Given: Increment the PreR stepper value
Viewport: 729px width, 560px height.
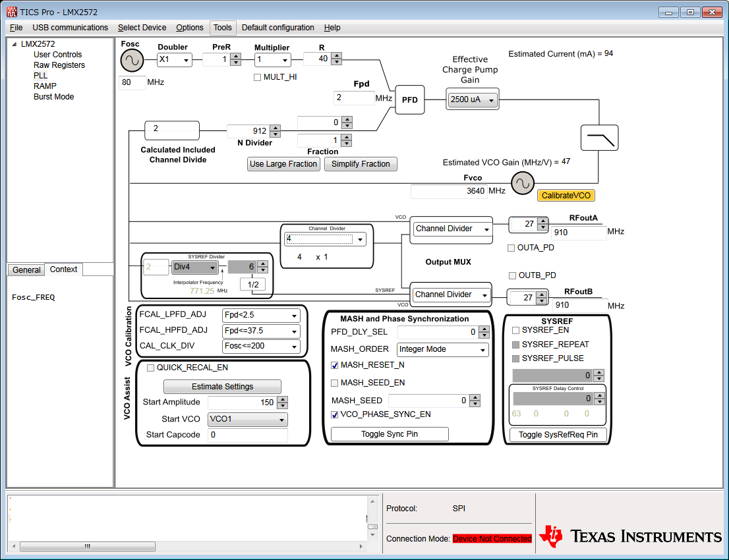Looking at the screenshot, I should tap(236, 57).
